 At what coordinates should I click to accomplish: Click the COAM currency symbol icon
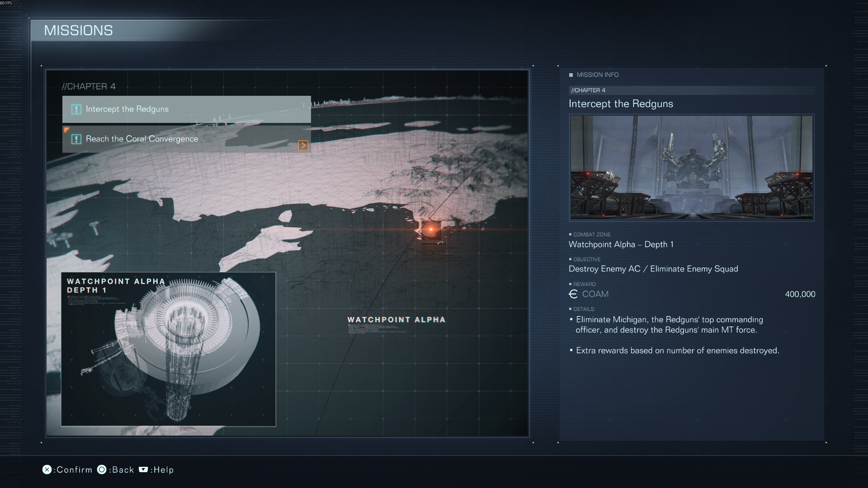point(573,294)
